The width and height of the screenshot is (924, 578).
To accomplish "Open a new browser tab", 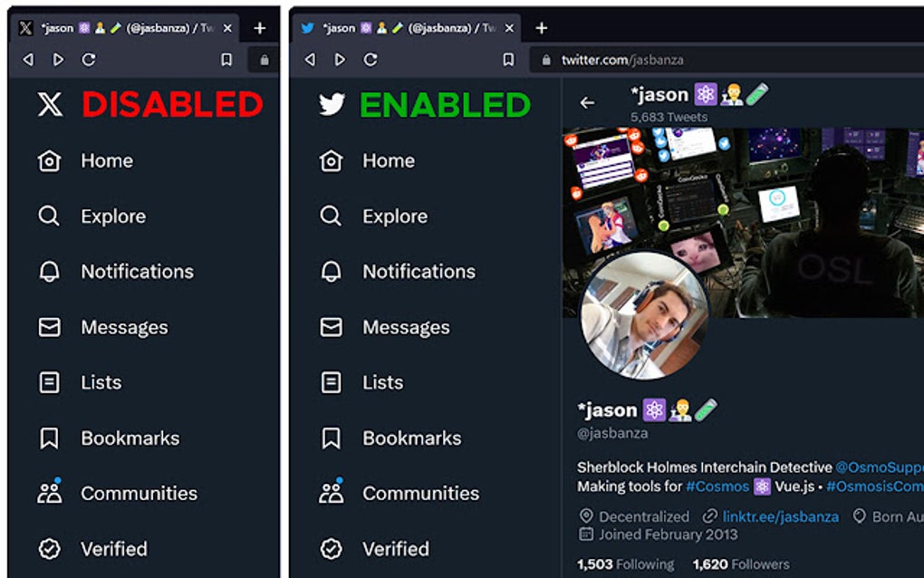I will 542,27.
